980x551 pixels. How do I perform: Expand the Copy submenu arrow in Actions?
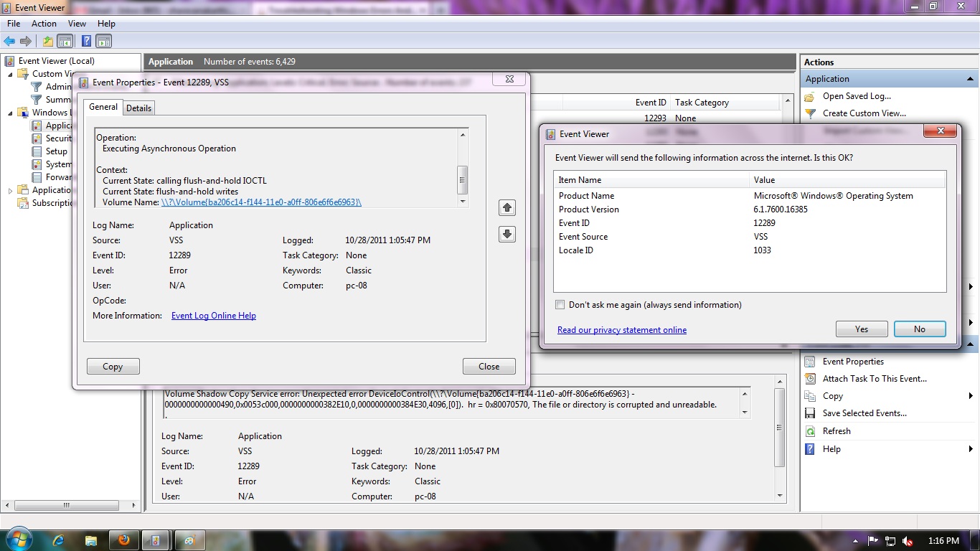tap(971, 396)
